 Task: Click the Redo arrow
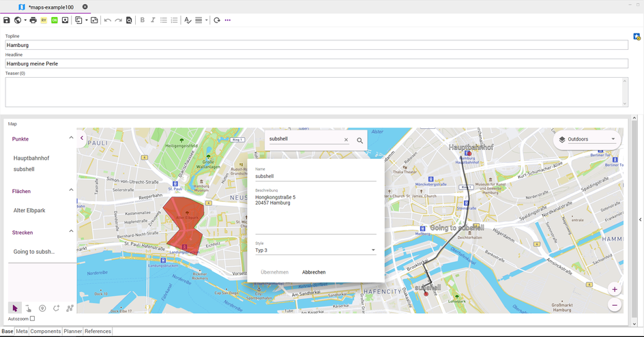tap(118, 20)
